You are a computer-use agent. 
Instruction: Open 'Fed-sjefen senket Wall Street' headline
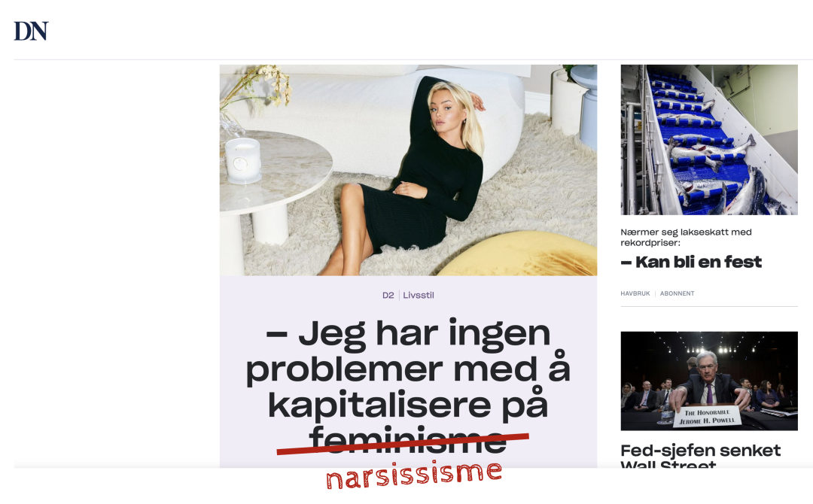click(x=701, y=456)
